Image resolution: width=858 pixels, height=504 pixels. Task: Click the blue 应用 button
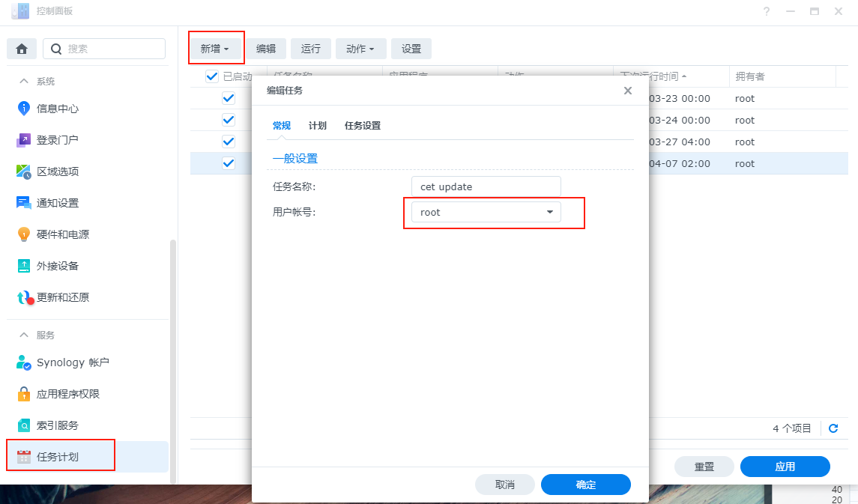point(785,467)
